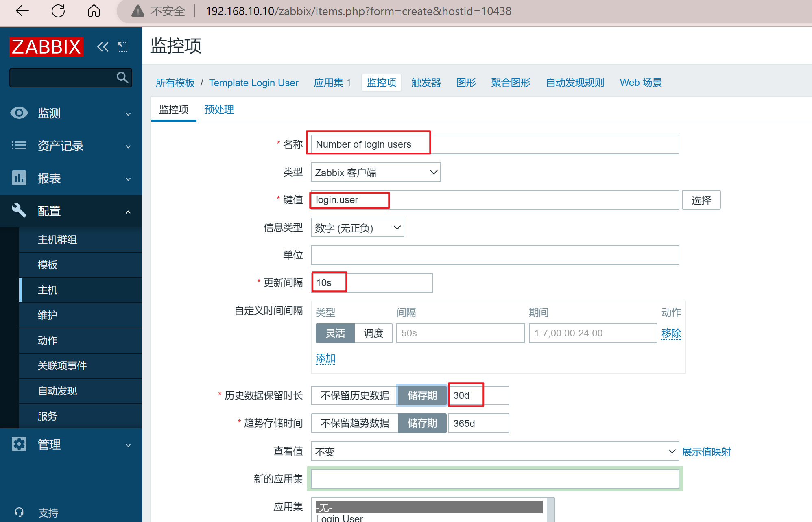Click the 单位 input field
This screenshot has height=522, width=812.
[495, 255]
